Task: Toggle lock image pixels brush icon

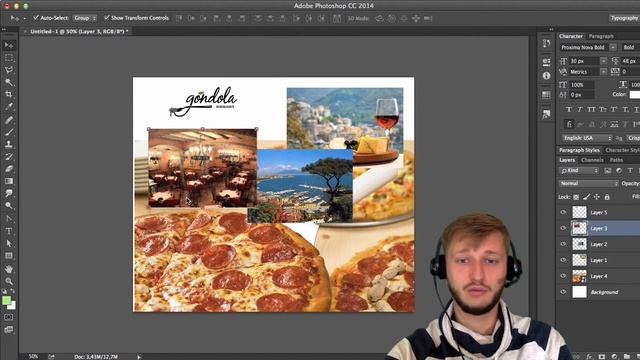Action: coord(587,197)
